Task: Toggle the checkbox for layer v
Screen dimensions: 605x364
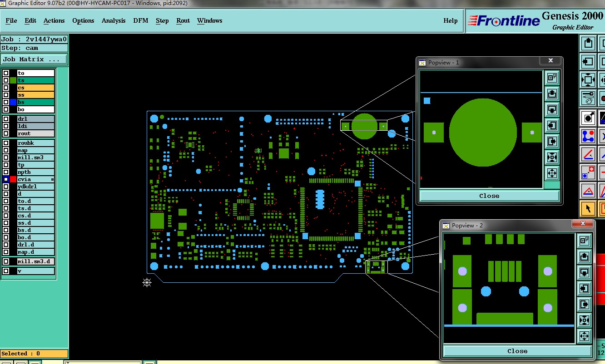Action: pos(6,271)
